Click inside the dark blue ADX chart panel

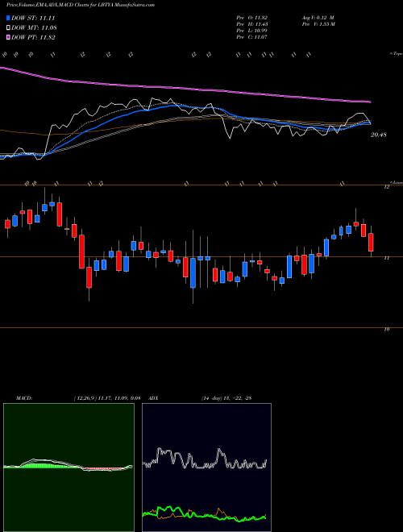click(x=206, y=468)
